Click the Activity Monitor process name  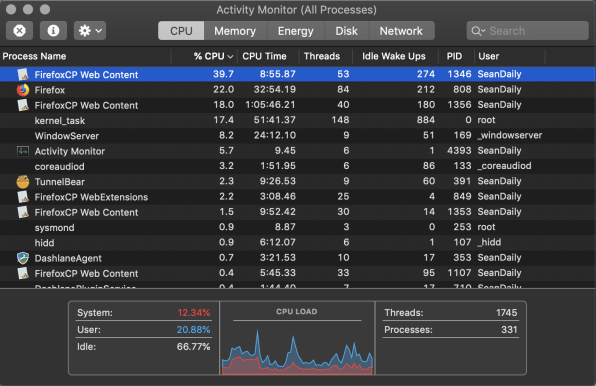pyautogui.click(x=70, y=151)
